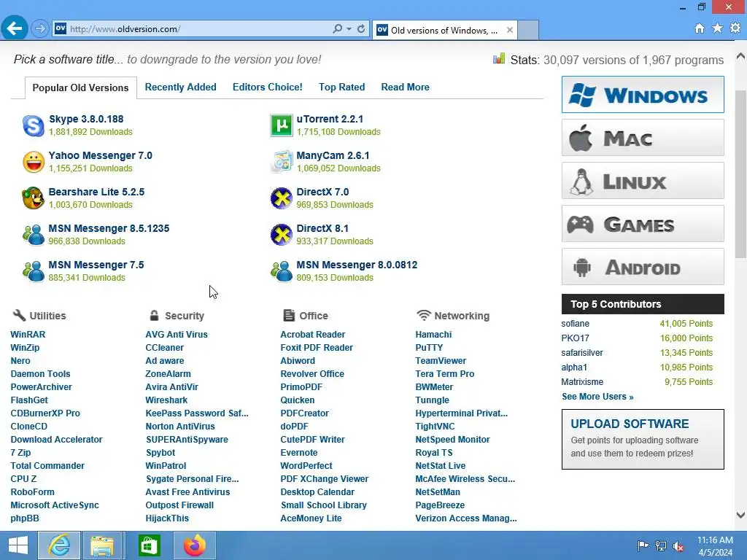The height and width of the screenshot is (560, 747).
Task: Click the MSN Messenger 8.0.0812 icon
Action: (282, 271)
